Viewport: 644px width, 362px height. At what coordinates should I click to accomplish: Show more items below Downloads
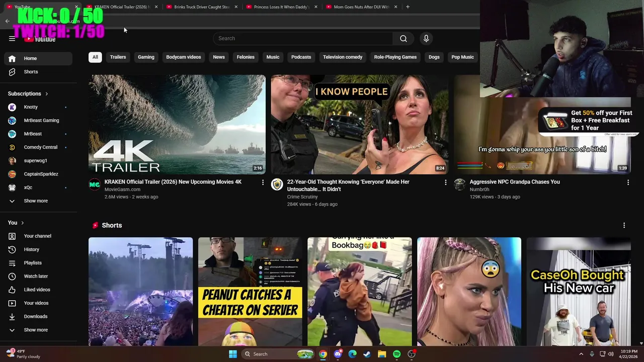38,330
